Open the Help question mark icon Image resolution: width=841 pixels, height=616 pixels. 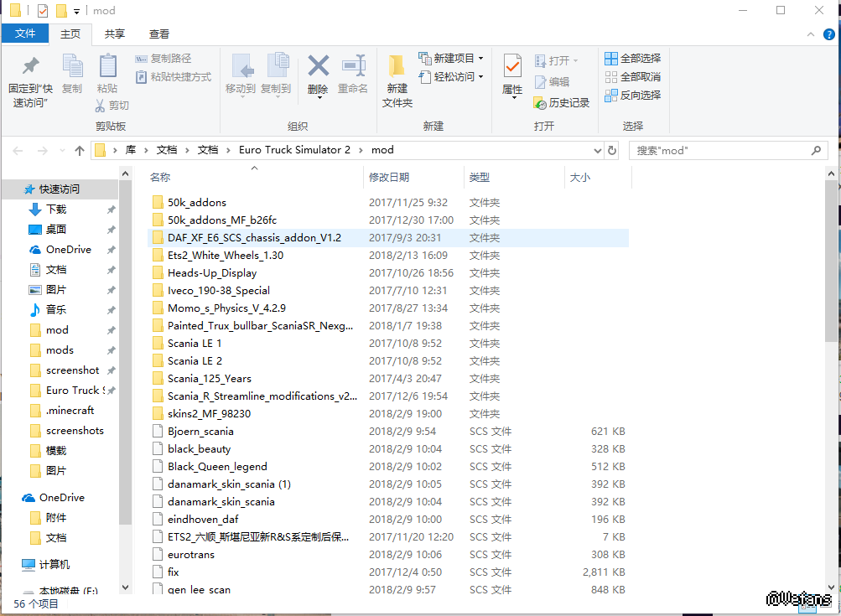click(828, 34)
